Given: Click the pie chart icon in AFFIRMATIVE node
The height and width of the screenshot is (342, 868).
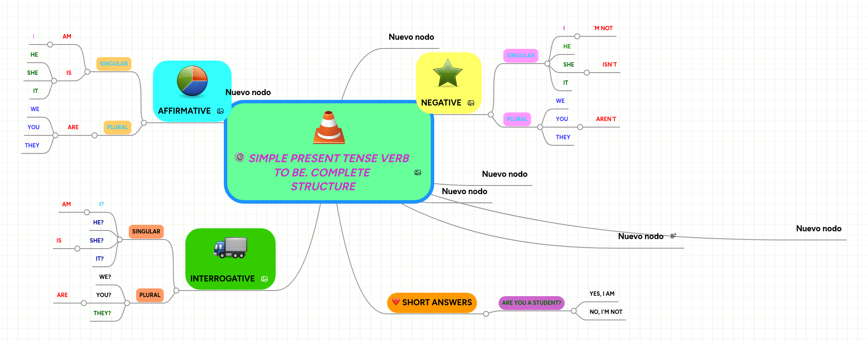Looking at the screenshot, I should (192, 81).
